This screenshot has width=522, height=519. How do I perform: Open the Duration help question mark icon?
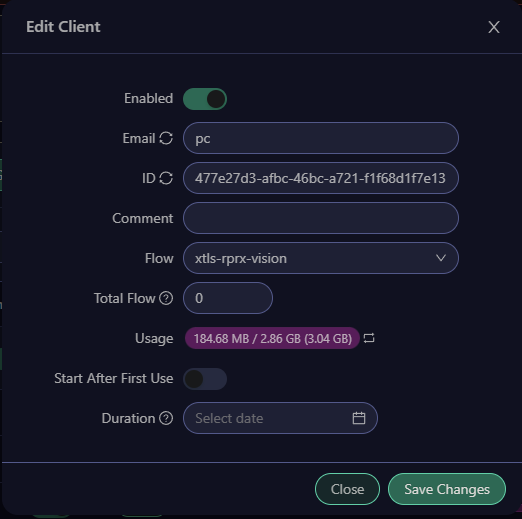click(x=166, y=418)
